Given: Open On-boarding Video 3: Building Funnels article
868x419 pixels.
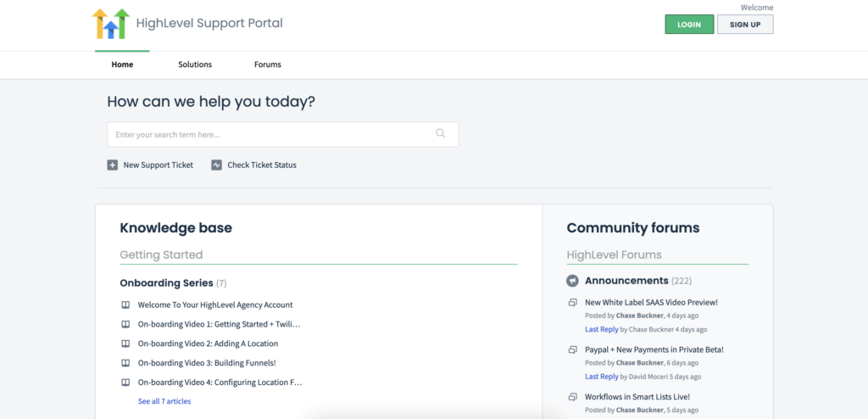Looking at the screenshot, I should pyautogui.click(x=207, y=363).
